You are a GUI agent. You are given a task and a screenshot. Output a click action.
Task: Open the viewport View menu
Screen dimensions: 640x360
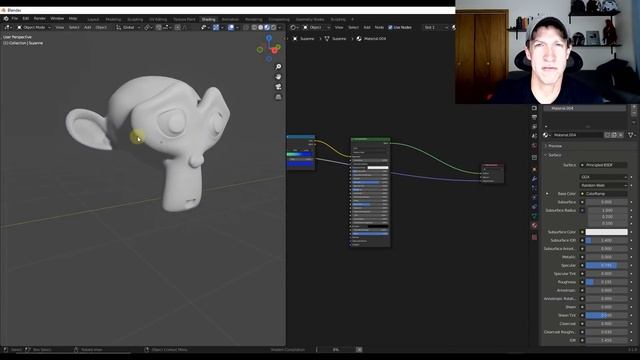pyautogui.click(x=60, y=27)
